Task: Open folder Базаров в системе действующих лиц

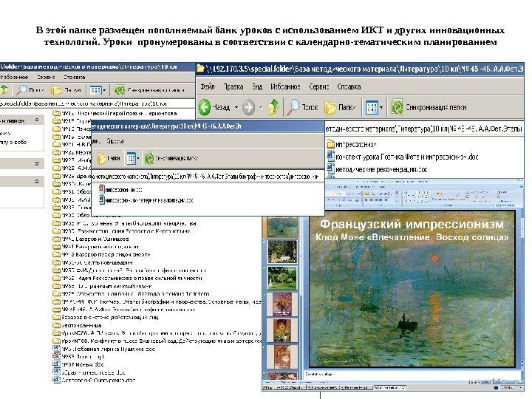Action: pyautogui.click(x=105, y=317)
